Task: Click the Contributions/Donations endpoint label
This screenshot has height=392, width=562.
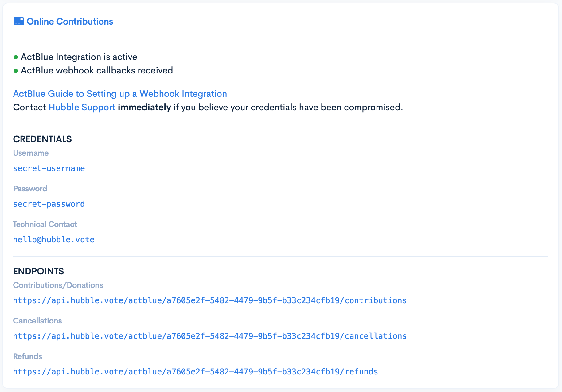Action: point(58,285)
